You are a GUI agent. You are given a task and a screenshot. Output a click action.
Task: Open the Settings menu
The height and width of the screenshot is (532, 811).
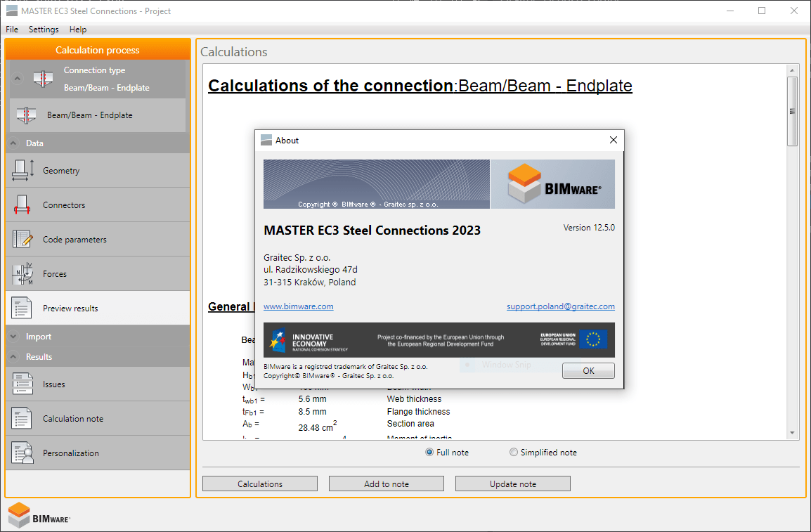pyautogui.click(x=43, y=29)
